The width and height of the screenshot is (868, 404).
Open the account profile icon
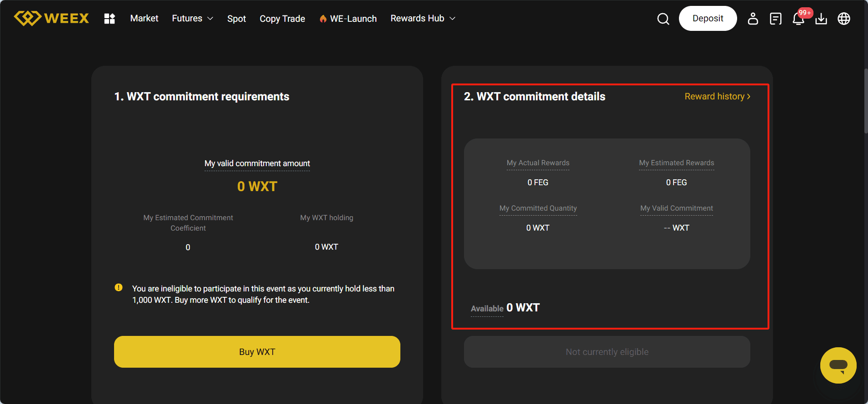point(753,19)
